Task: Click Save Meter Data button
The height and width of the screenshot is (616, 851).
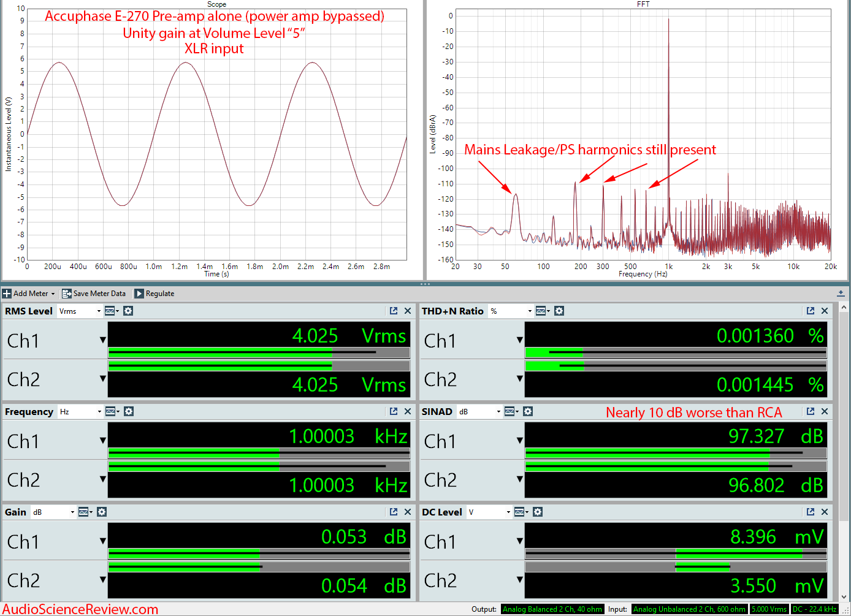Action: [x=94, y=294]
